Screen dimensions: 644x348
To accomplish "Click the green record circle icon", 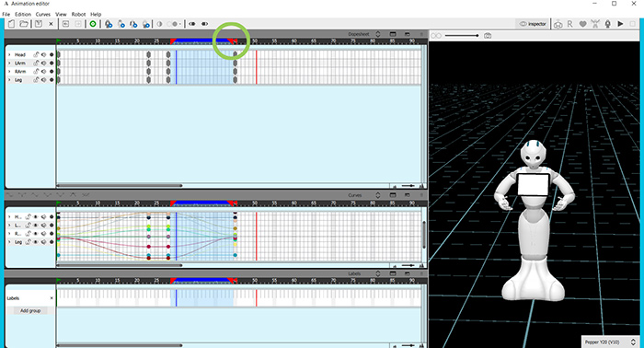I will (x=93, y=24).
